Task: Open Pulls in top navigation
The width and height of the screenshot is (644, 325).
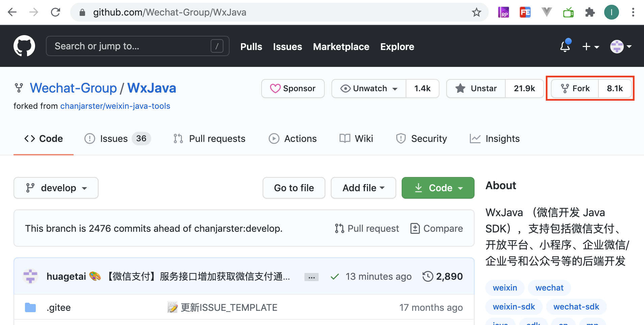Action: pyautogui.click(x=251, y=47)
